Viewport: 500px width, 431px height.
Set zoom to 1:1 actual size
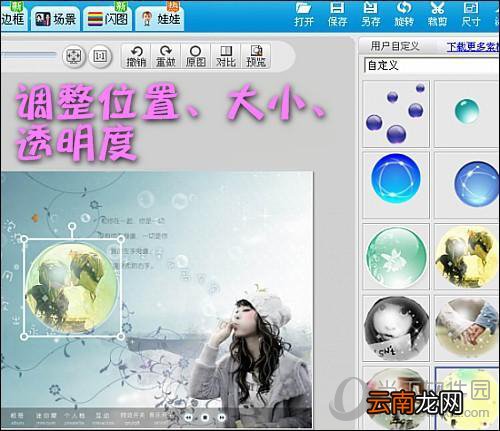(x=100, y=56)
